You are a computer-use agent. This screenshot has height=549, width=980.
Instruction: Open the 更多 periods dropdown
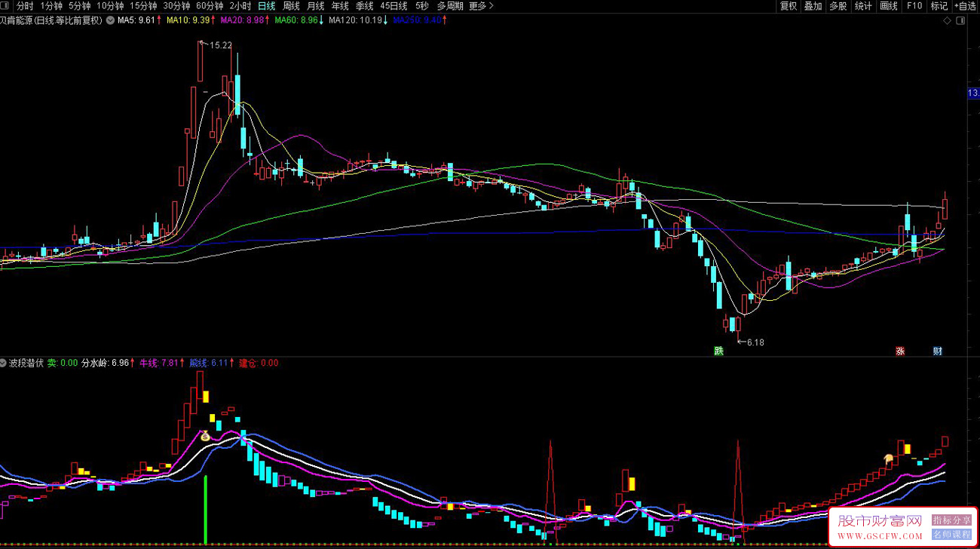[x=481, y=6]
